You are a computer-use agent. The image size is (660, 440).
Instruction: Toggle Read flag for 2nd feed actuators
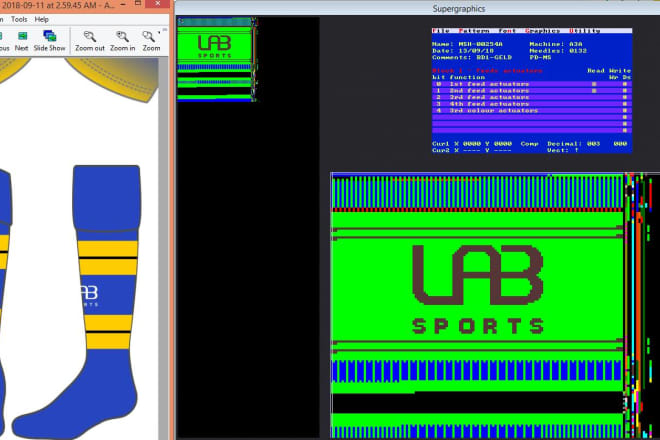pos(594,91)
